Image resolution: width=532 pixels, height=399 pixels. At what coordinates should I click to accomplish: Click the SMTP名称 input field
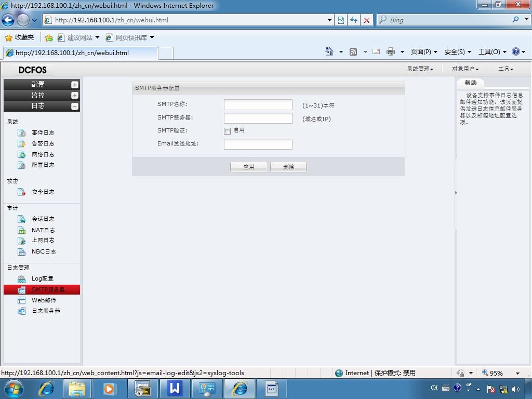[x=258, y=105]
